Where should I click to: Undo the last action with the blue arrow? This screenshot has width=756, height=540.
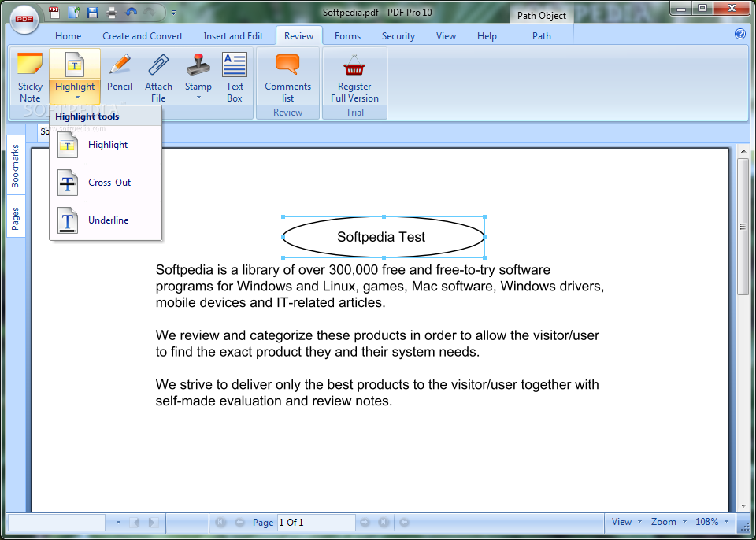click(x=132, y=13)
